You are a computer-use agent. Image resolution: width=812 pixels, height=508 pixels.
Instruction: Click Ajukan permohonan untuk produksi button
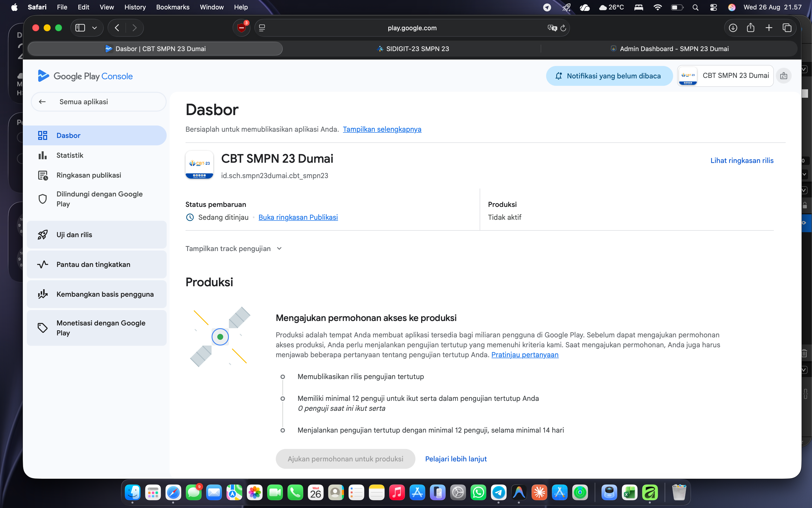[x=345, y=459]
